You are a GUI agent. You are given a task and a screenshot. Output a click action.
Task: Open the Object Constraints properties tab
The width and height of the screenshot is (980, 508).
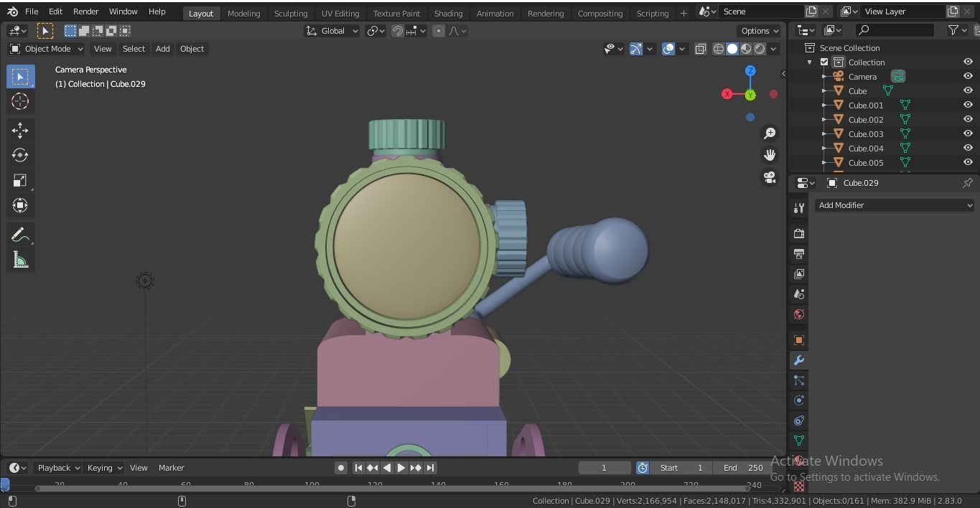click(799, 420)
